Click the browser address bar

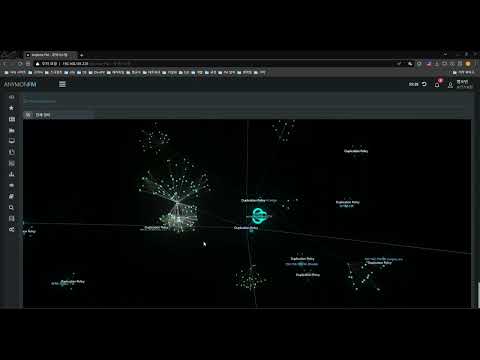click(217, 64)
